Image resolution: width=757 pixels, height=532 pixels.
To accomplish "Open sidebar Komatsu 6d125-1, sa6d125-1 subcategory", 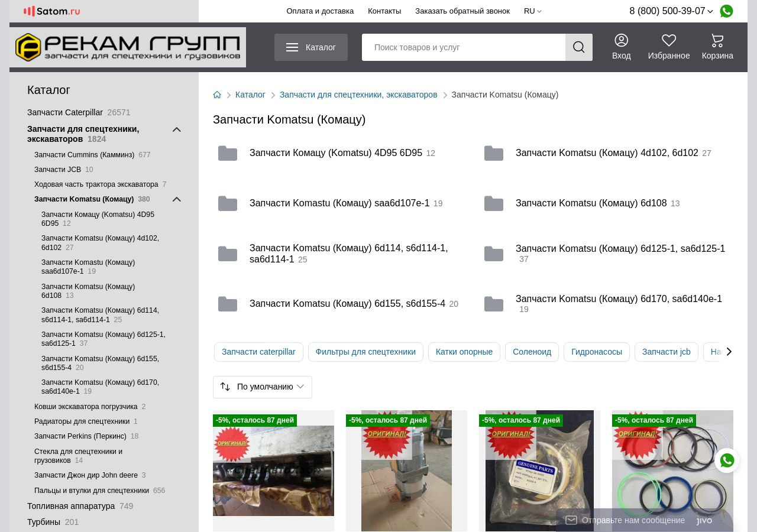I will [103, 339].
